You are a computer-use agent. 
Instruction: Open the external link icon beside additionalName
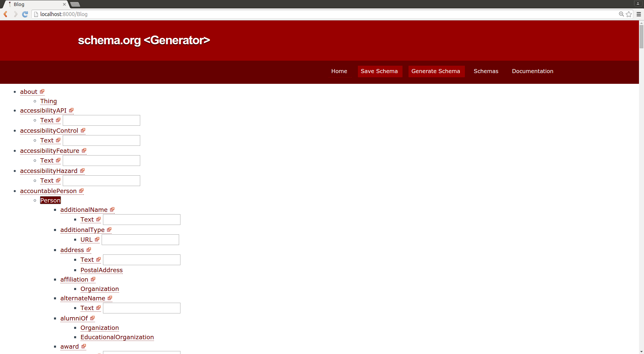click(112, 210)
